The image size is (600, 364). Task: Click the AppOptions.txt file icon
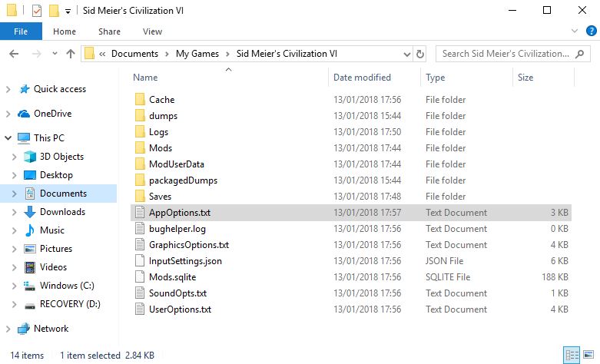[x=140, y=212]
